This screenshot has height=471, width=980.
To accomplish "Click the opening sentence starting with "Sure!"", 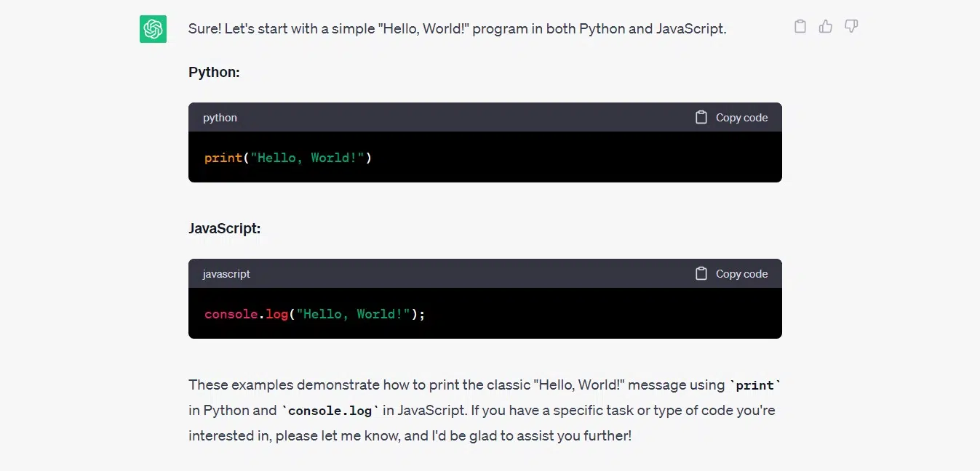I will coord(457,29).
